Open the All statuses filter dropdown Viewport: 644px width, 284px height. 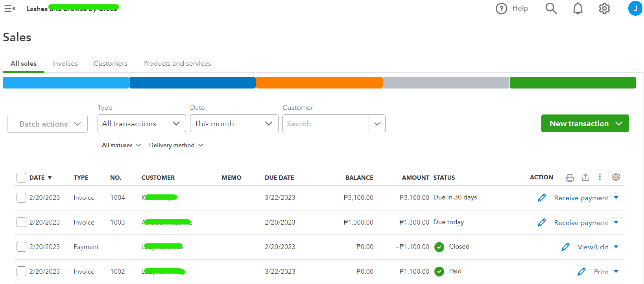click(x=121, y=145)
